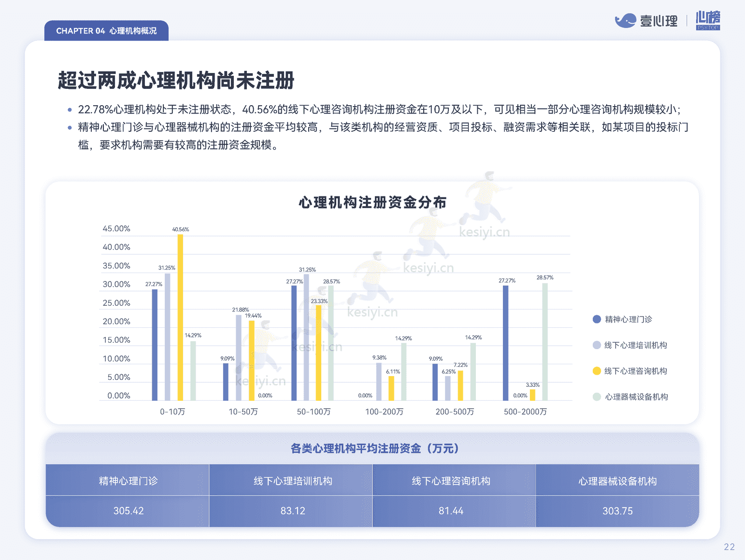Click table value 303.75

pyautogui.click(x=617, y=511)
